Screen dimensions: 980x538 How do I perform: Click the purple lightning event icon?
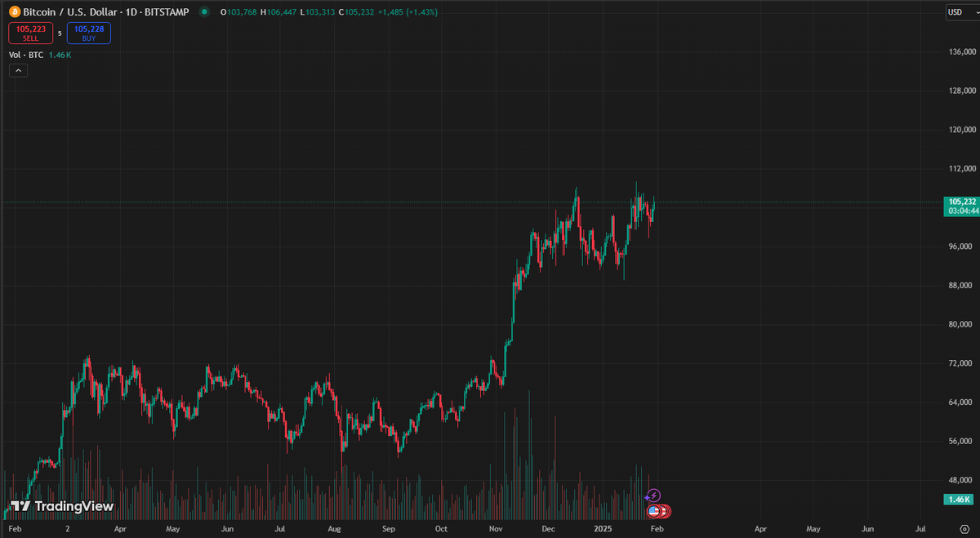[653, 495]
